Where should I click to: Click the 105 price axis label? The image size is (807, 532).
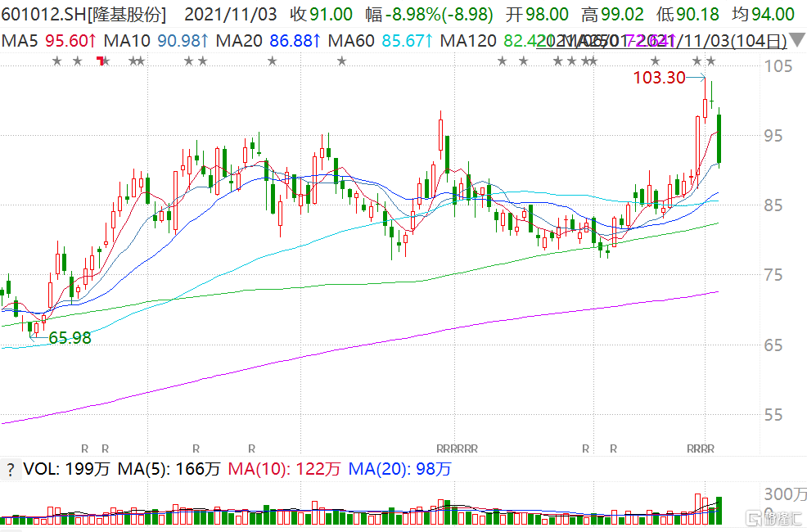(x=778, y=65)
